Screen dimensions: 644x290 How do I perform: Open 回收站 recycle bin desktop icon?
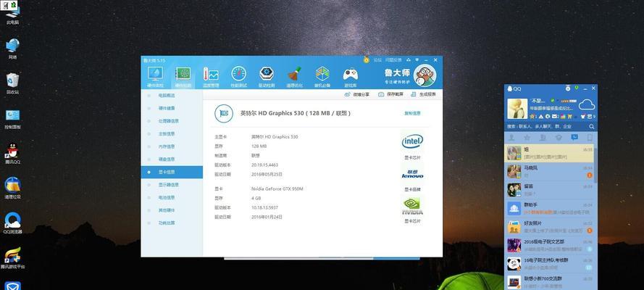click(12, 83)
